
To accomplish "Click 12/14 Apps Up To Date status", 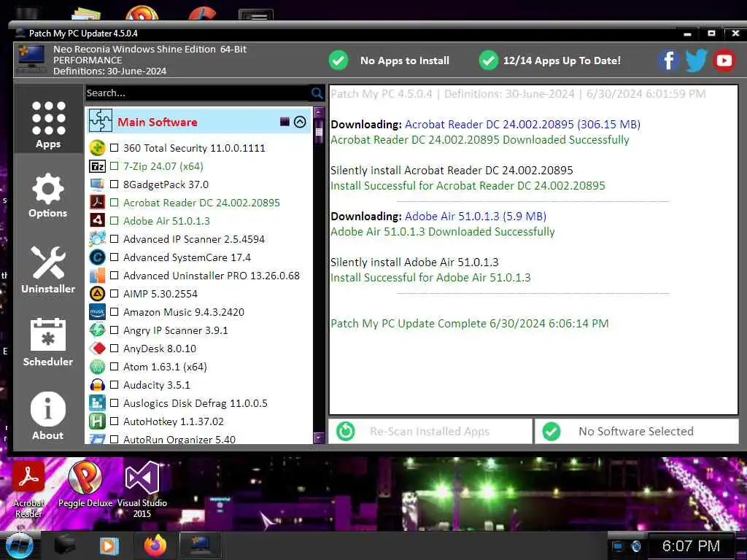I will pyautogui.click(x=550, y=61).
